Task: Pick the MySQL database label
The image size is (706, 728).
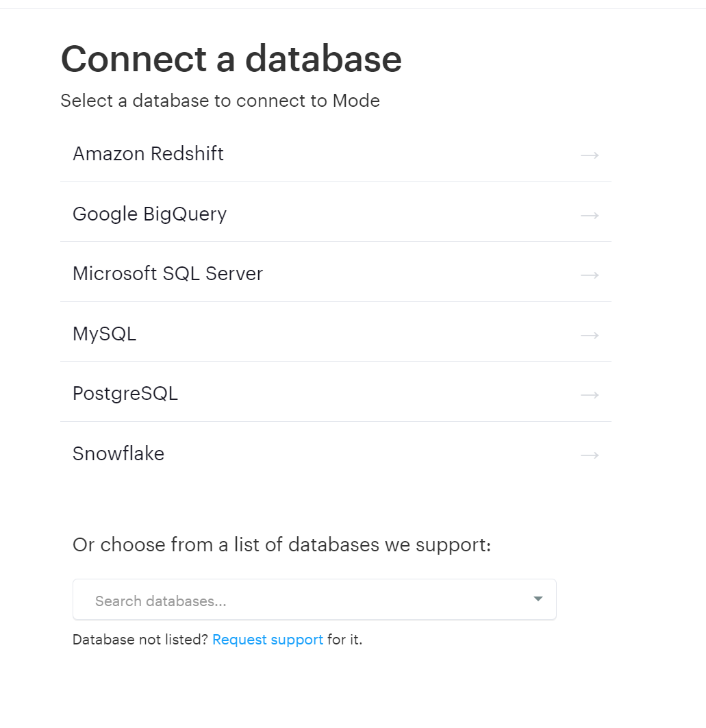Action: [x=105, y=334]
